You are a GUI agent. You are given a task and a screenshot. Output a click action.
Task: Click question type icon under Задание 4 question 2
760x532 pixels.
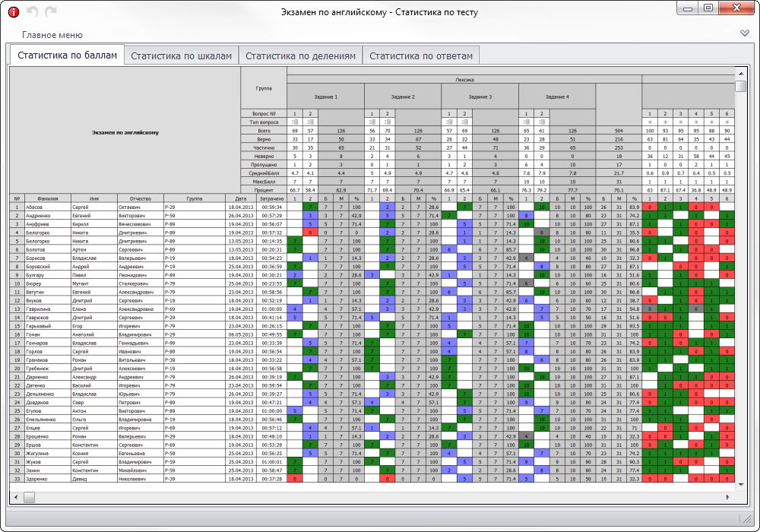(x=541, y=122)
